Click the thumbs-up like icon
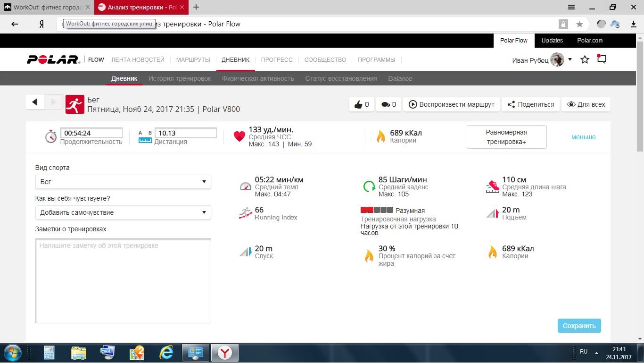The width and height of the screenshot is (644, 363). [358, 104]
